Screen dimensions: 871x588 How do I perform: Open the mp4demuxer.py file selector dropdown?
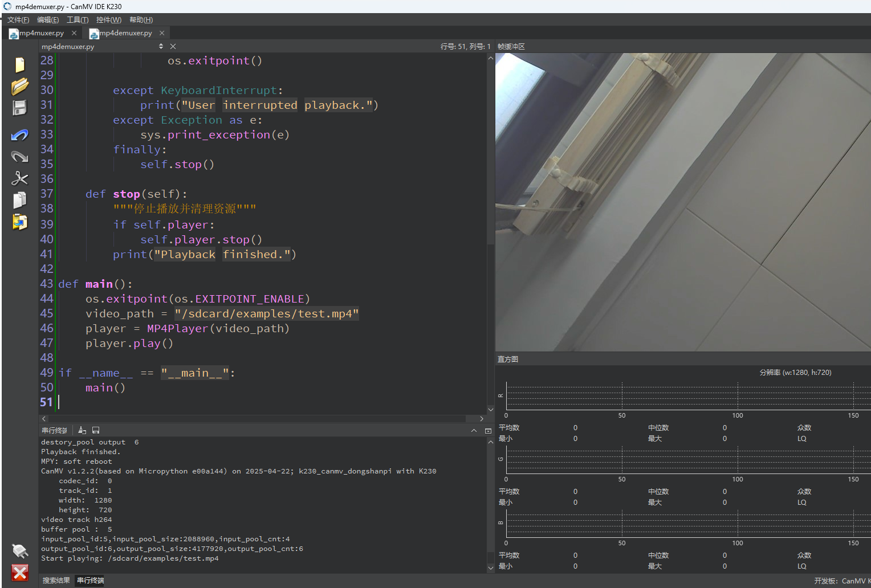(x=161, y=46)
